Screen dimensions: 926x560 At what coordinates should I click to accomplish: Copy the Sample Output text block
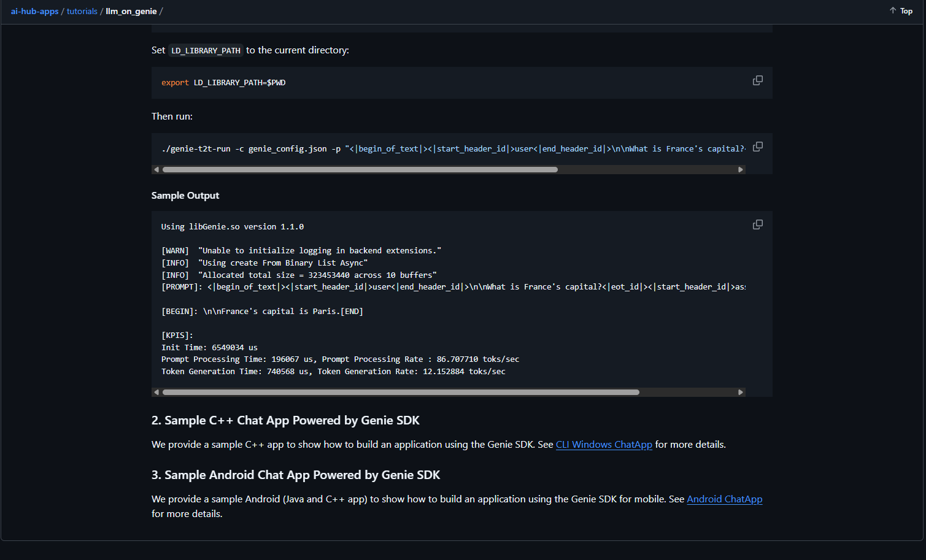pyautogui.click(x=757, y=224)
